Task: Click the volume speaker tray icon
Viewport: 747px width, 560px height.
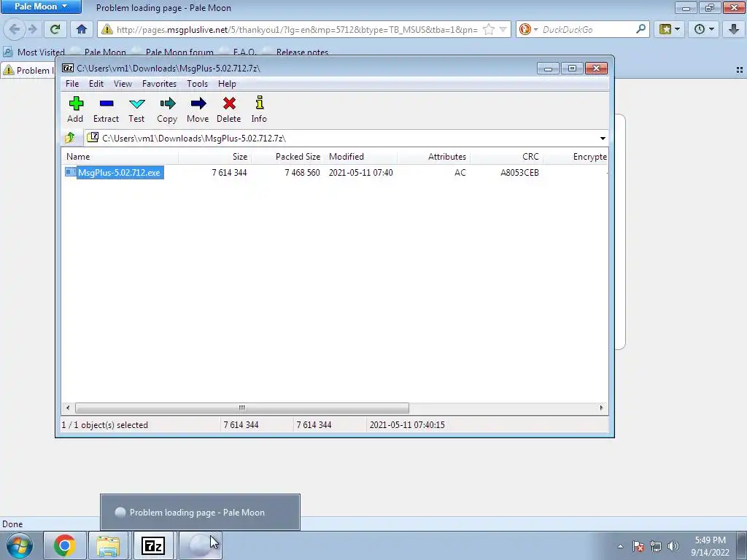Action: pyautogui.click(x=673, y=546)
